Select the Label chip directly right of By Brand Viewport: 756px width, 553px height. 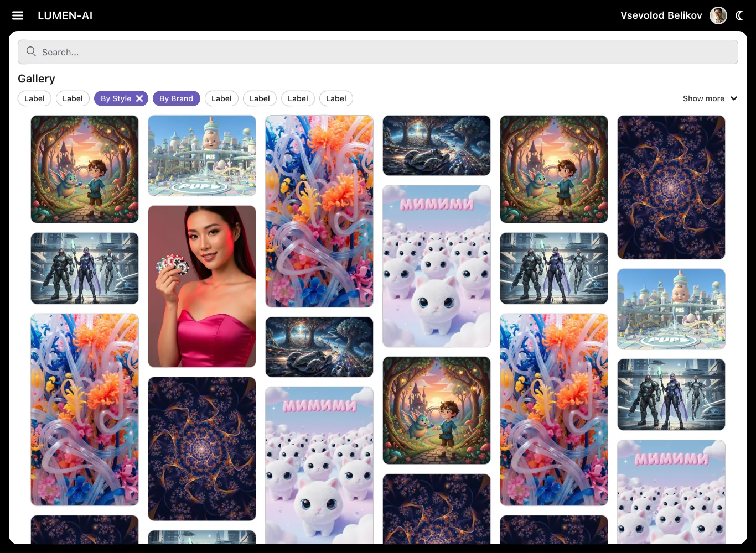click(221, 98)
